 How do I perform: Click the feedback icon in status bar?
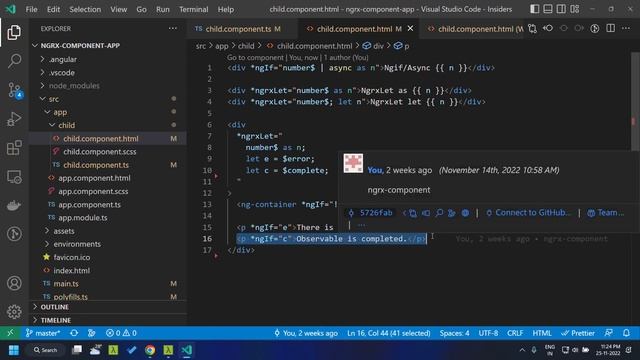609,333
